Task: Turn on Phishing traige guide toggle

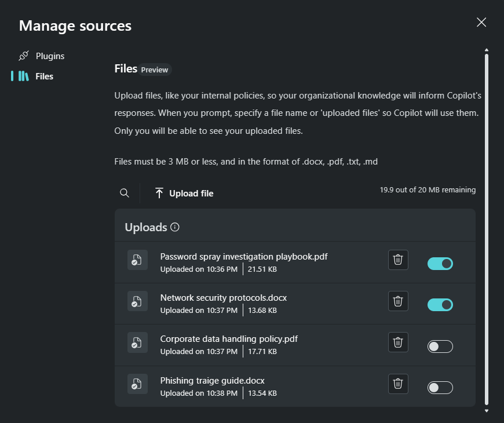Action: point(440,388)
